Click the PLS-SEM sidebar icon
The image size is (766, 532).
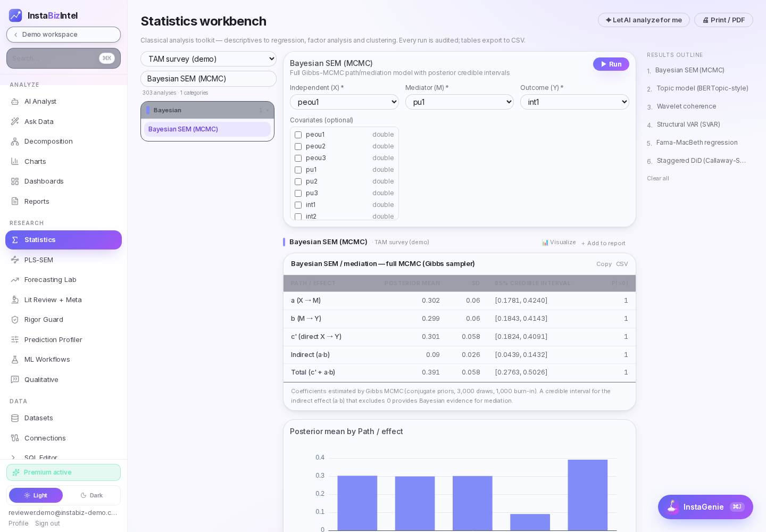point(15,260)
